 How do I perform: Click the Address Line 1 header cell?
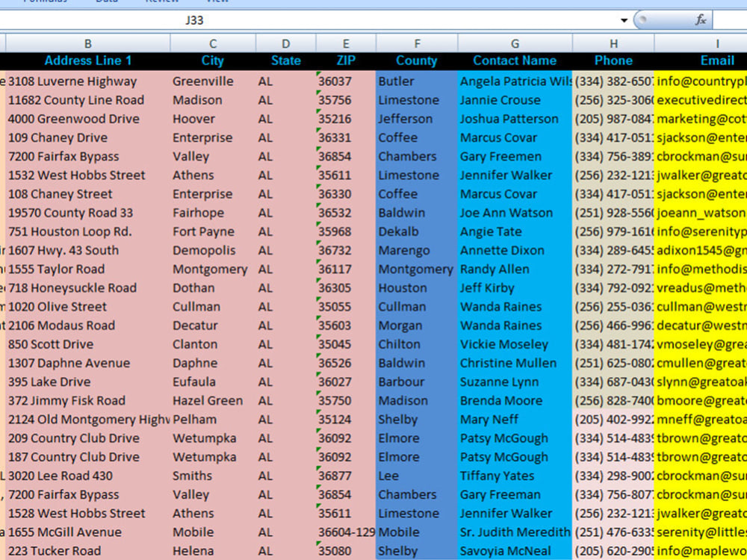[x=87, y=61]
